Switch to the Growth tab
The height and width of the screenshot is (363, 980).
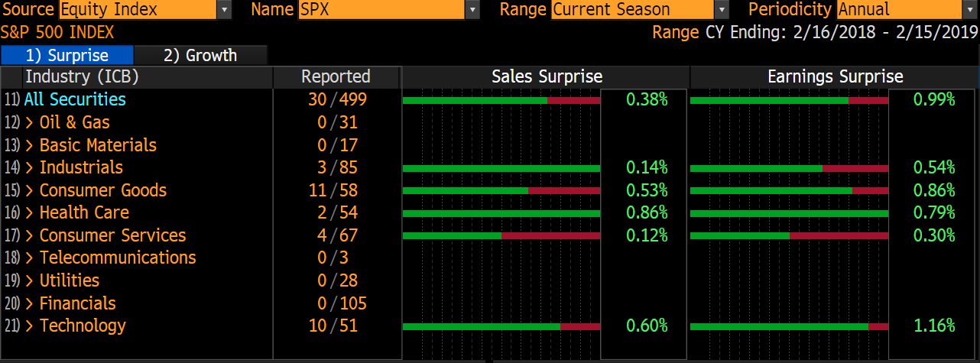pos(200,55)
